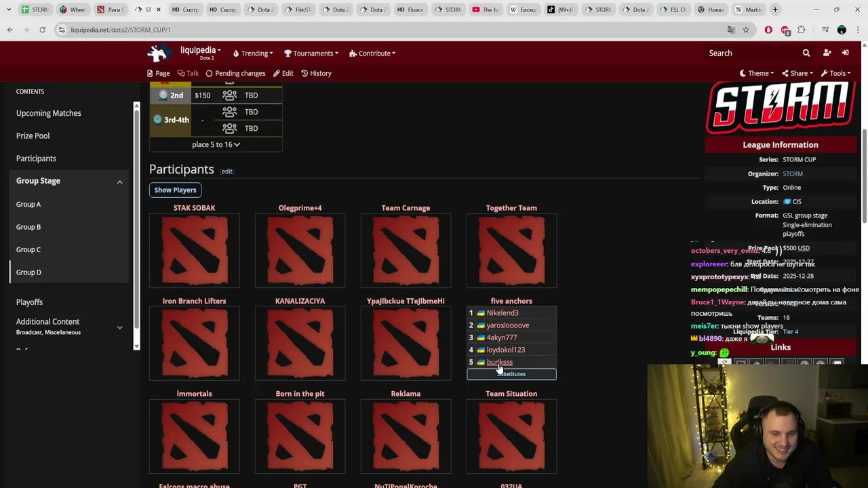Click the STAK SOBAK team logo

click(x=194, y=251)
